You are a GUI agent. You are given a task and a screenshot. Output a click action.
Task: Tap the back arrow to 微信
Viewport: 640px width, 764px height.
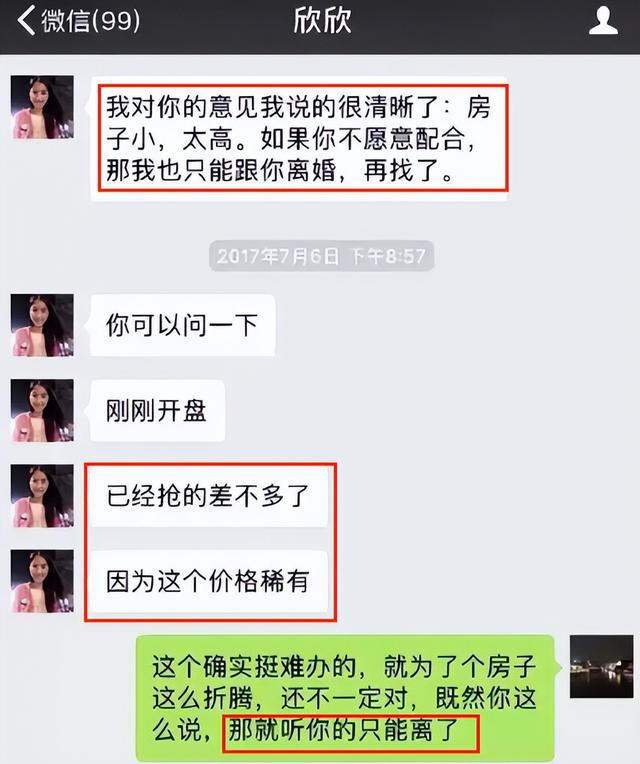[26, 20]
